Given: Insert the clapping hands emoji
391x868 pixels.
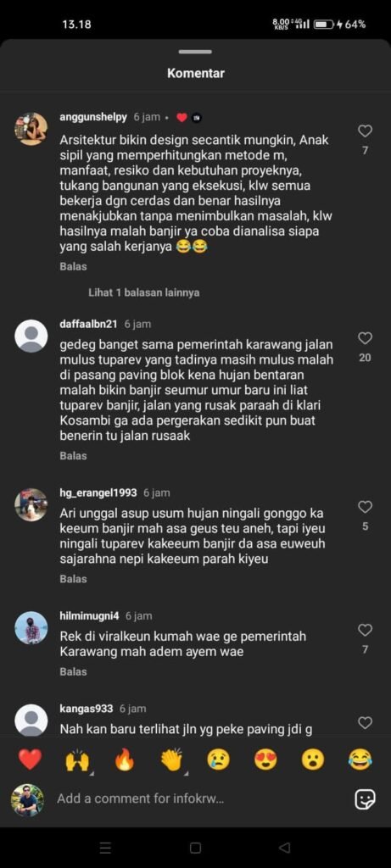Looking at the screenshot, I should click(171, 760).
